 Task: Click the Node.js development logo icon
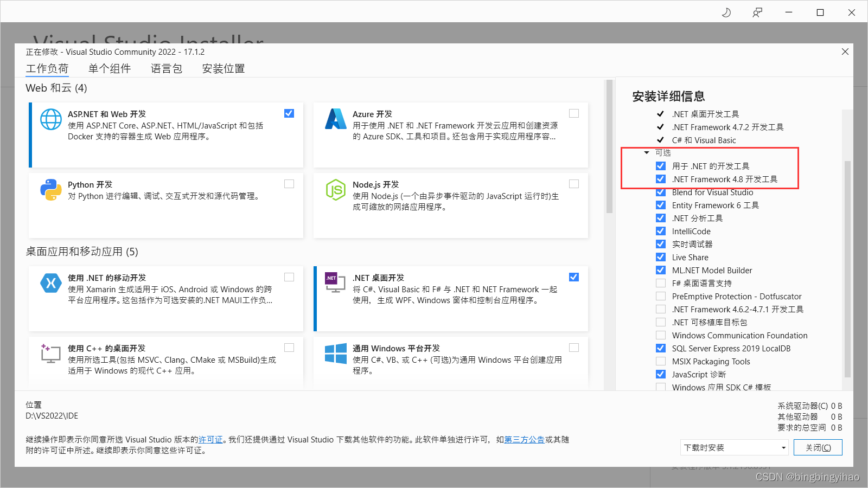[x=336, y=190]
